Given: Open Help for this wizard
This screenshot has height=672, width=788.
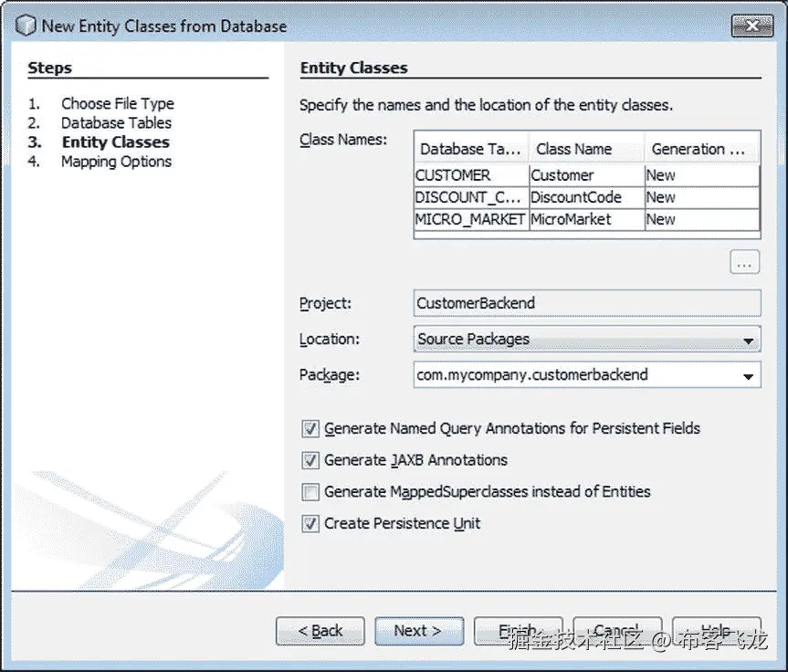Looking at the screenshot, I should (717, 631).
